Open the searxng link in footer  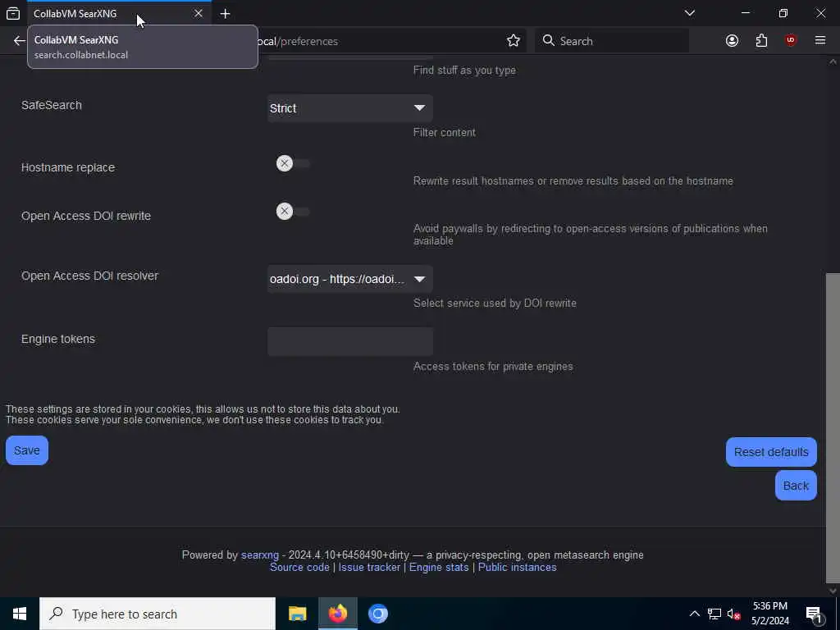click(260, 555)
